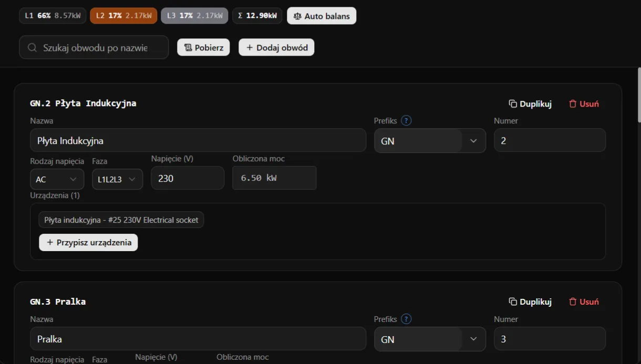This screenshot has height=364, width=641.
Task: Expand the GN prefix dropdown for Pralka
Action: tap(430, 339)
